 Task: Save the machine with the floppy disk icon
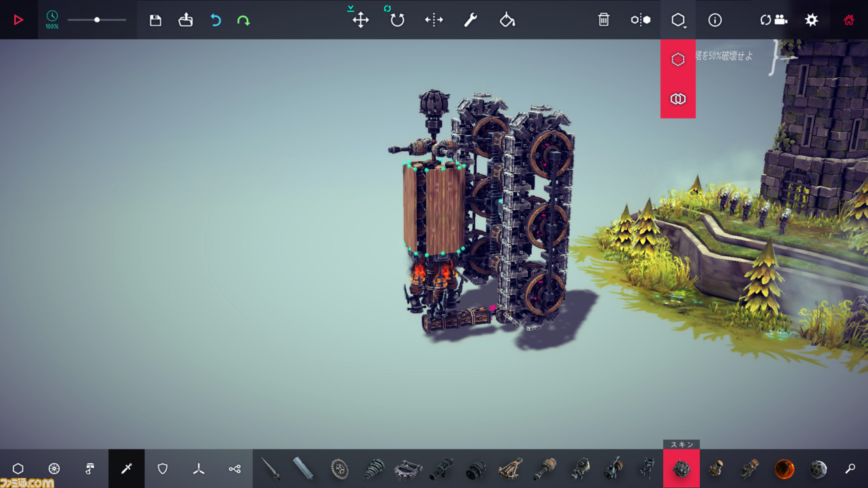(155, 20)
